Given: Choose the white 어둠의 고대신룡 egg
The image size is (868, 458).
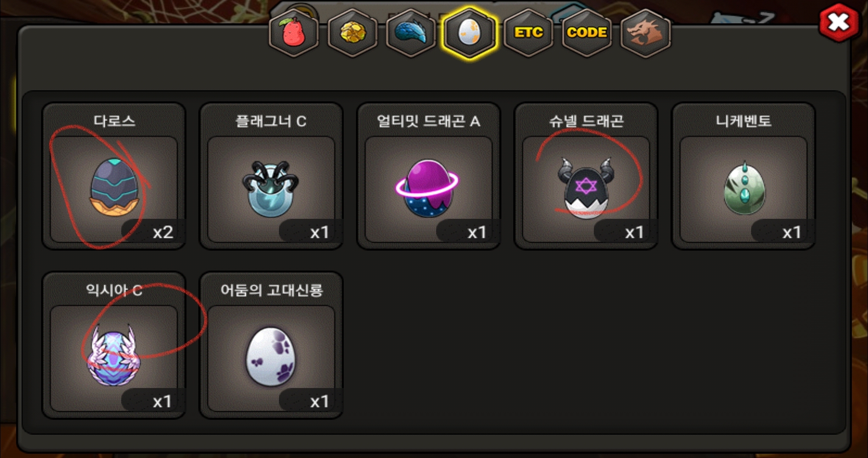Looking at the screenshot, I should tap(271, 356).
